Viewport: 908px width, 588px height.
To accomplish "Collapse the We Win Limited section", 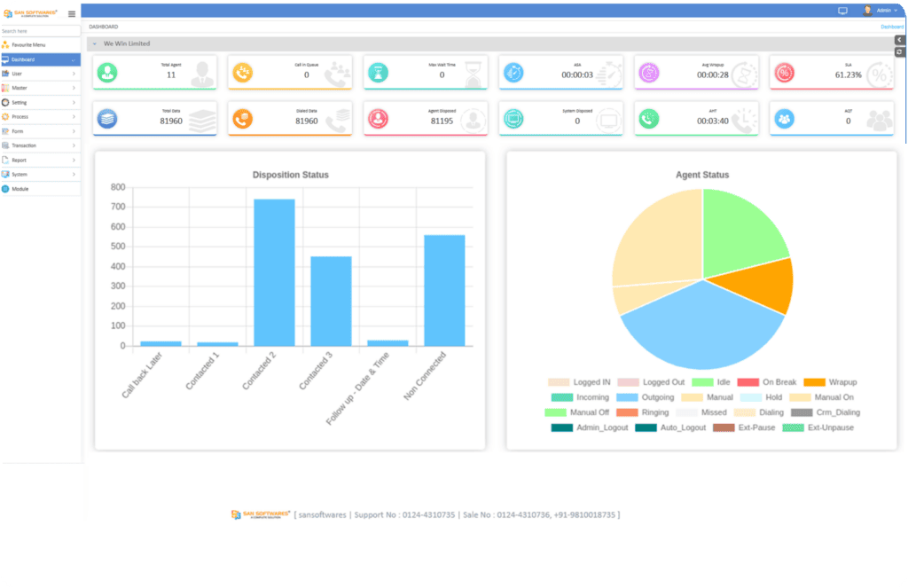I will (x=94, y=43).
